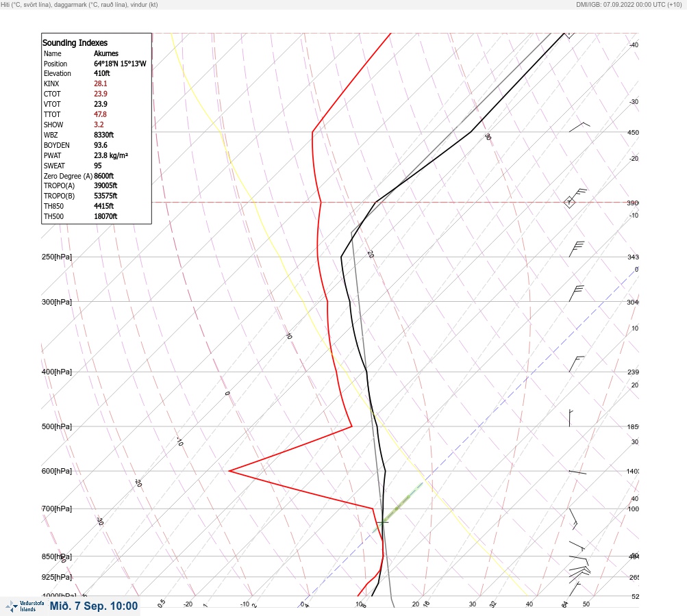The image size is (687, 616).
Task: Click the CTOT row value 23.9
Action: [100, 94]
